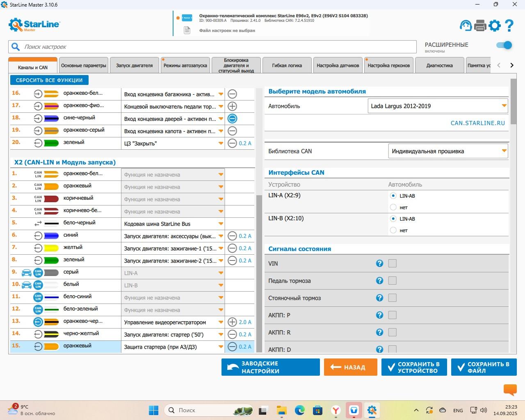Open help question mark in header

(x=509, y=25)
